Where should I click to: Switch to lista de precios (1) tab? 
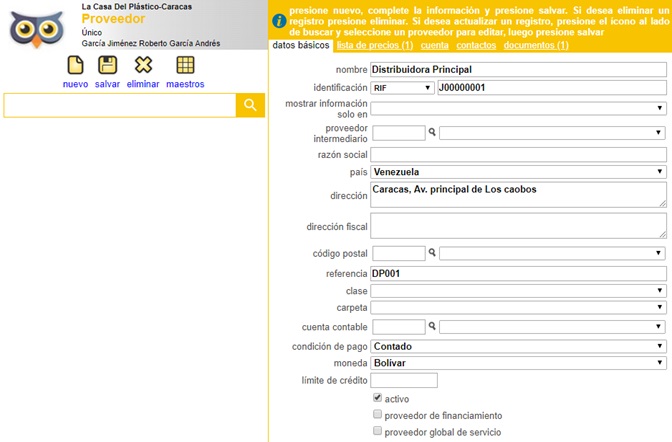click(375, 45)
